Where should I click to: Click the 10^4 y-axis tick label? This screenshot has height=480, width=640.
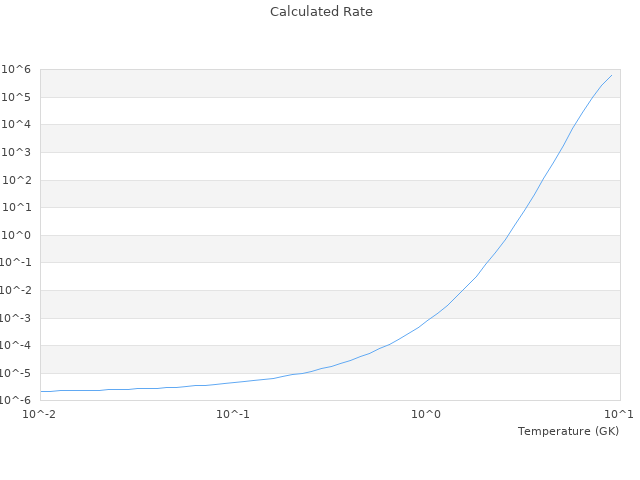point(17,125)
